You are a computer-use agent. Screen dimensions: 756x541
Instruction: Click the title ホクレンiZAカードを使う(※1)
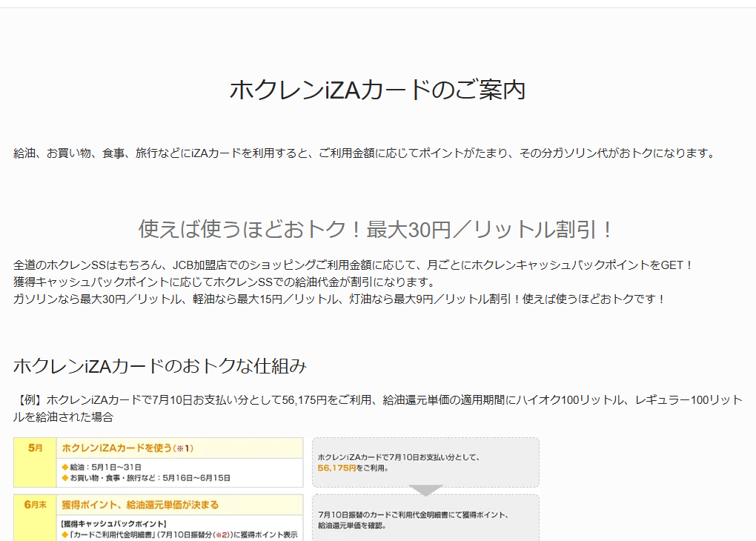coord(127,448)
